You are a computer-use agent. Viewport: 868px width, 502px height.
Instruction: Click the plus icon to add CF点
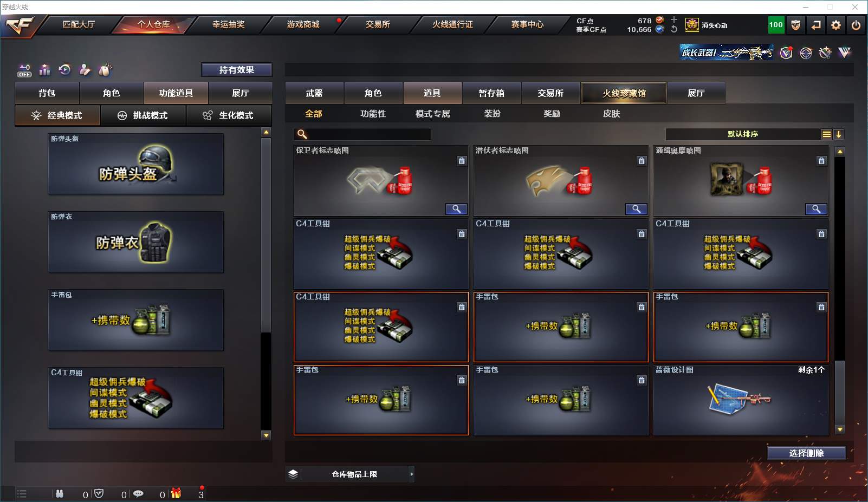[x=674, y=19]
